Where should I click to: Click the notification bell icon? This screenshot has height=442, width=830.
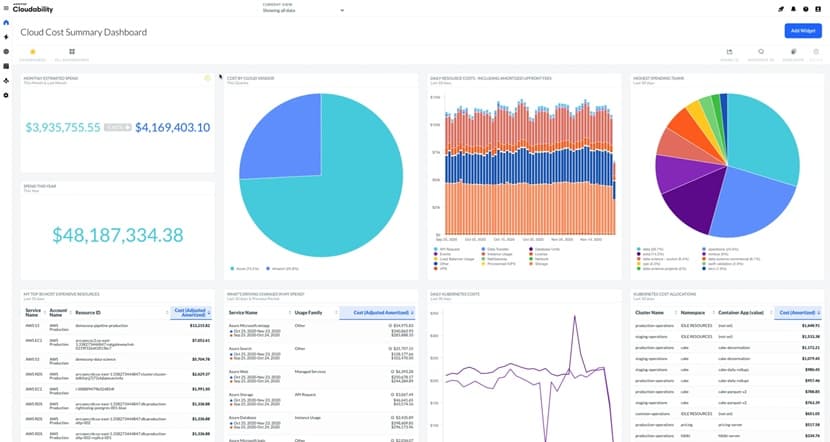tap(793, 9)
